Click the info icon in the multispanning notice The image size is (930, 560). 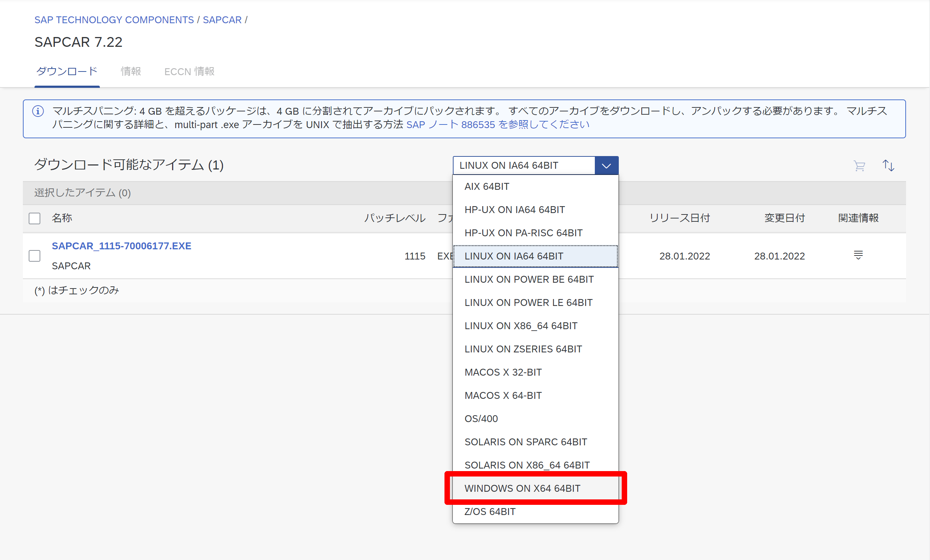(38, 111)
